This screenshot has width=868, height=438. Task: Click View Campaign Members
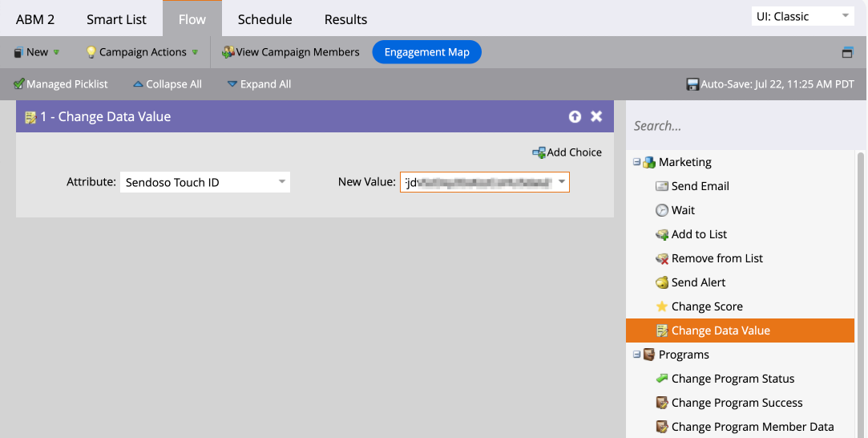click(x=291, y=52)
